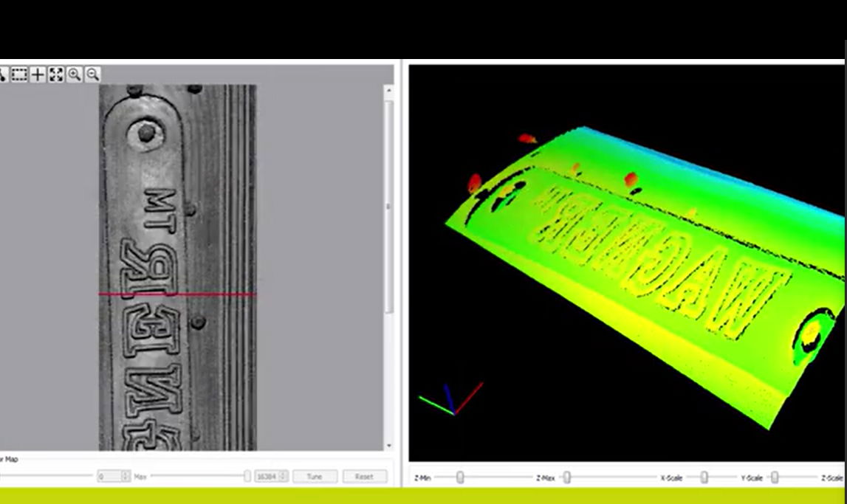This screenshot has width=847, height=504.
Task: Click the zoom in magnifier icon
Action: [75, 75]
